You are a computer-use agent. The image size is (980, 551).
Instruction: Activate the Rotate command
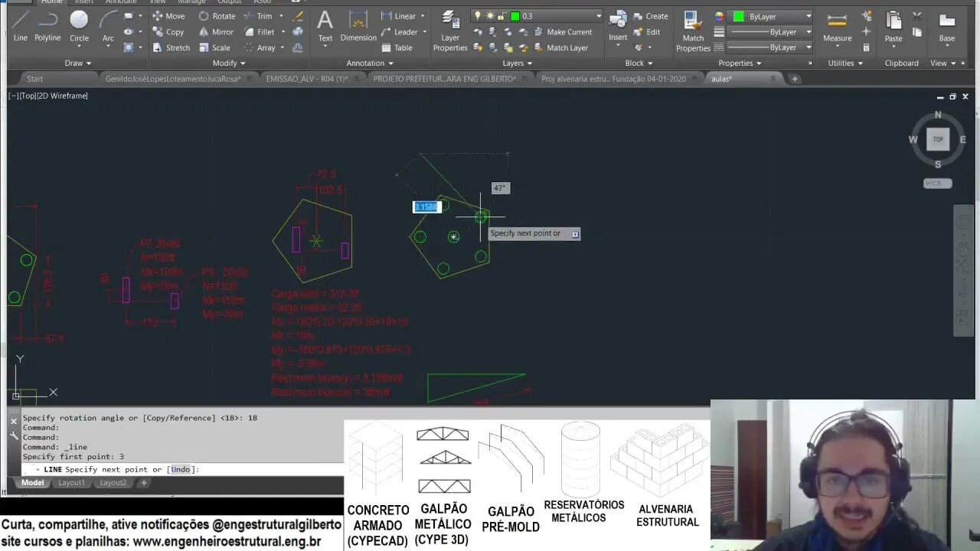point(217,16)
